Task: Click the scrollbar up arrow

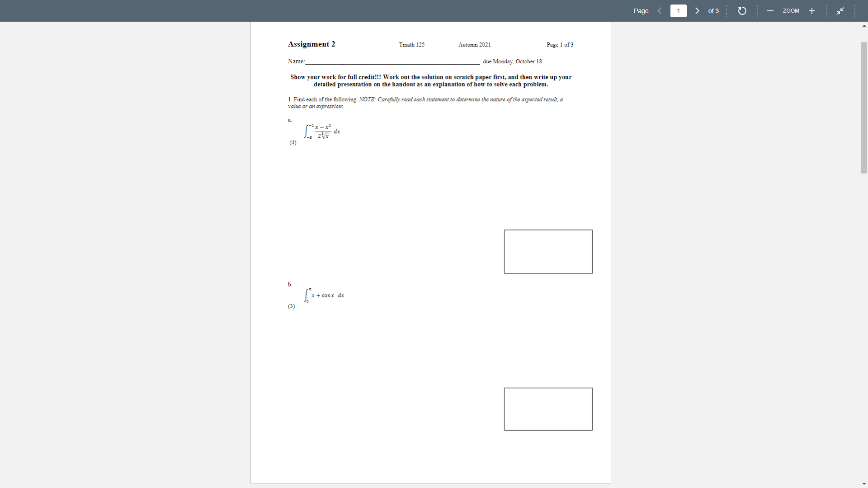Action: pyautogui.click(x=864, y=26)
